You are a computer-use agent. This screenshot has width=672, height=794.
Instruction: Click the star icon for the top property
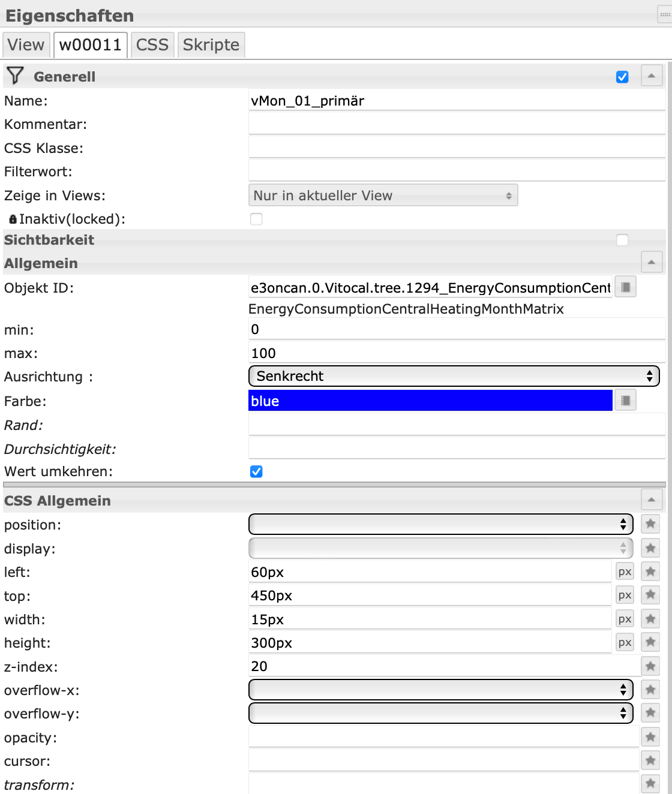click(x=650, y=595)
